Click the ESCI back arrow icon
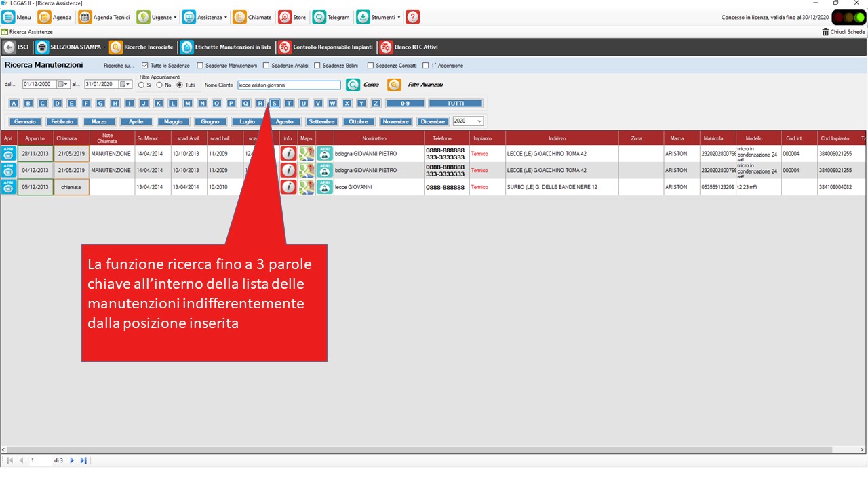This screenshot has width=868, height=488. 9,47
